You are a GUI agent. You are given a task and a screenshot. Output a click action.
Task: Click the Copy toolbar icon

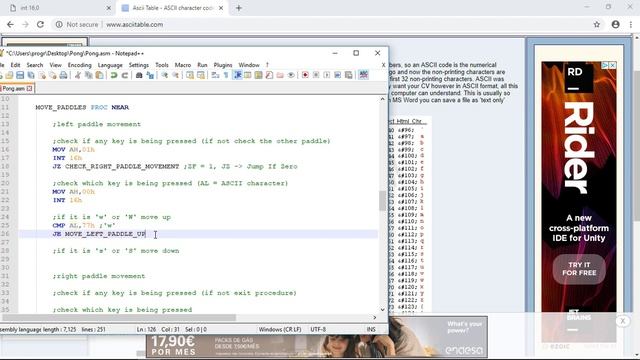88,75
